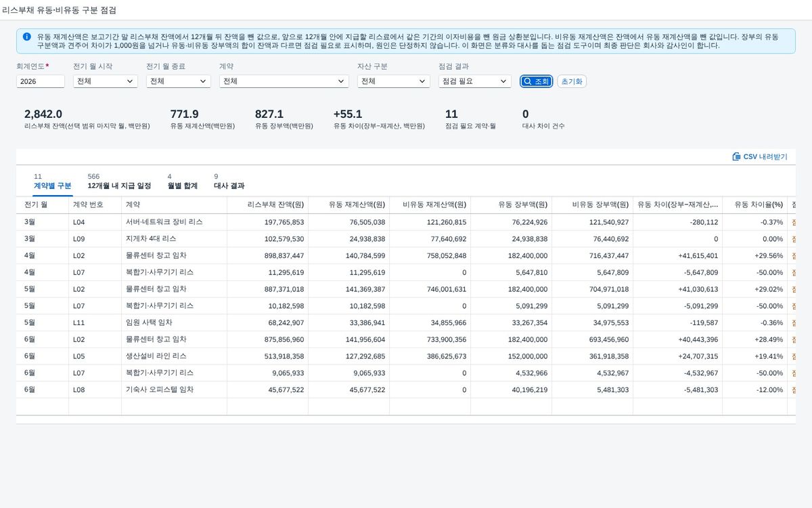
Task: Expand the 계약 filter dropdown
Action: pyautogui.click(x=284, y=81)
